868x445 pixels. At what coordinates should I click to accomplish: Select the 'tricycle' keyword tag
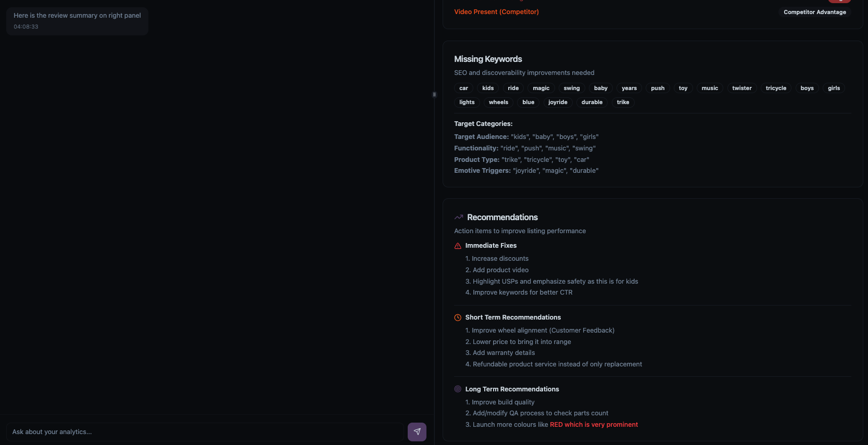[x=776, y=88]
